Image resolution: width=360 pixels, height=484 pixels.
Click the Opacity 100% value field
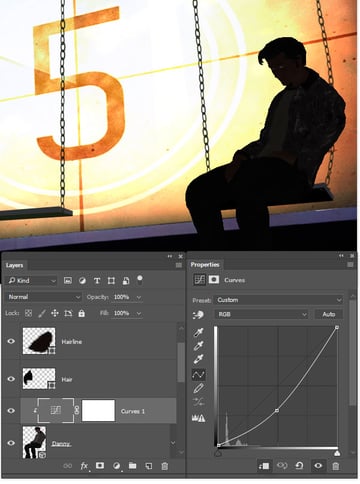tap(122, 297)
